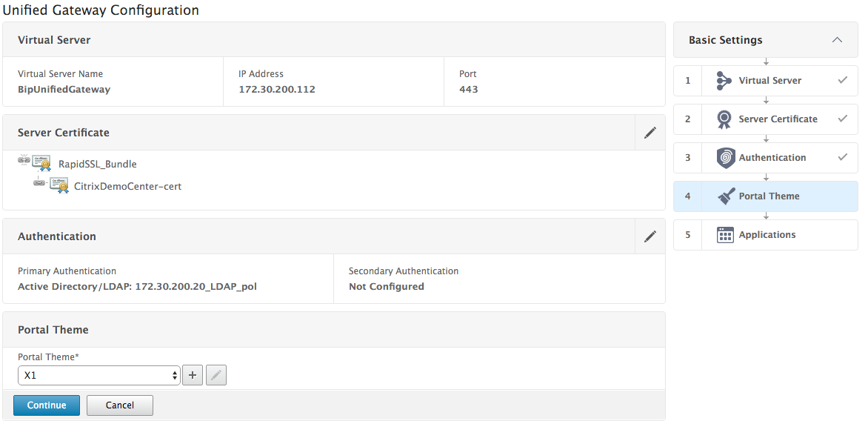The width and height of the screenshot is (868, 421).
Task: Click the Server Certificate ribbon step icon
Action: [x=725, y=119]
